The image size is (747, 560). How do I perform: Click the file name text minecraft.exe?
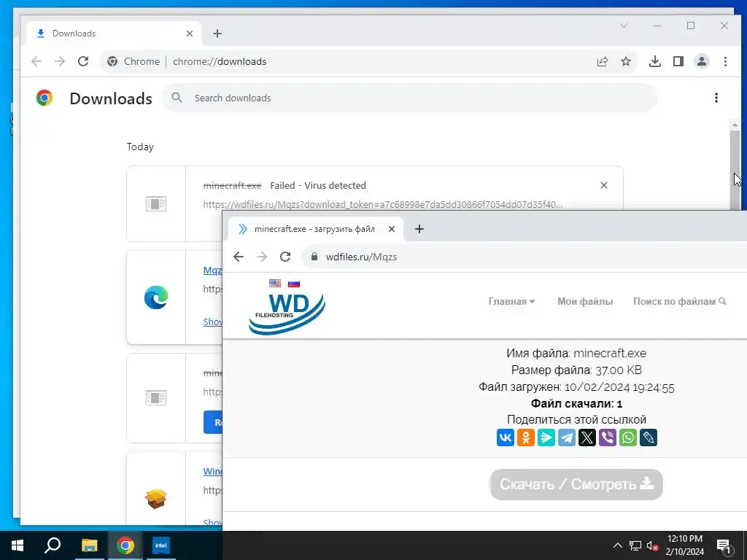point(610,354)
